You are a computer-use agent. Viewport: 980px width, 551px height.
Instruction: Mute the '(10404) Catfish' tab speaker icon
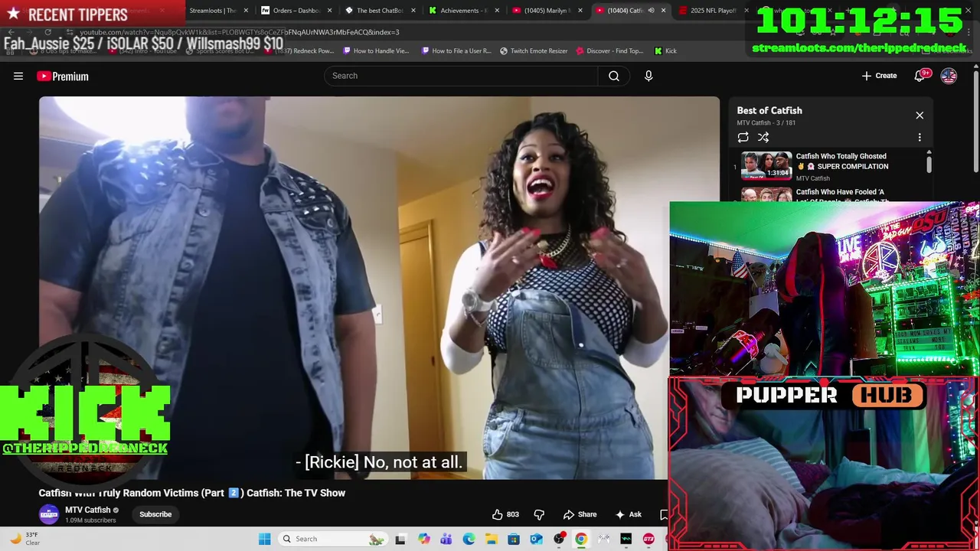coord(651,11)
